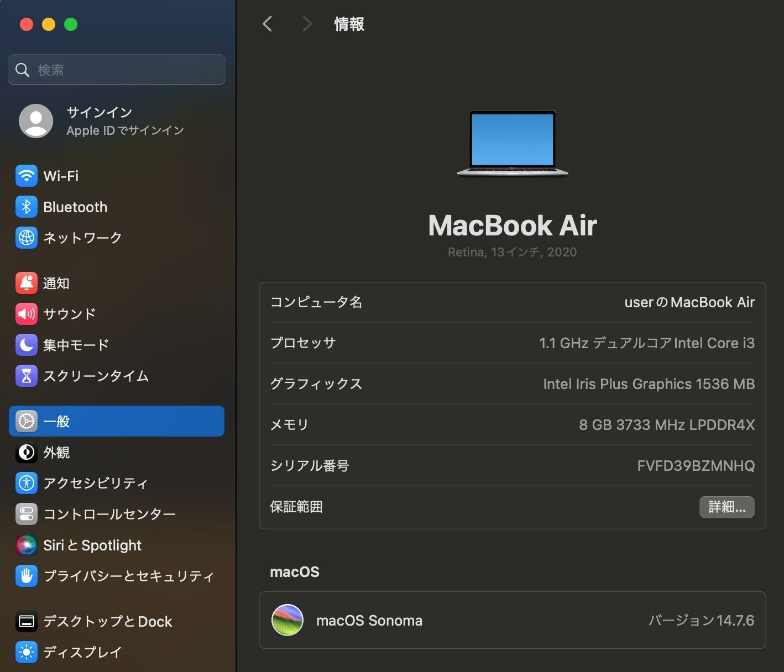The image size is (784, 672).
Task: Select 一般 in the sidebar
Action: (117, 421)
